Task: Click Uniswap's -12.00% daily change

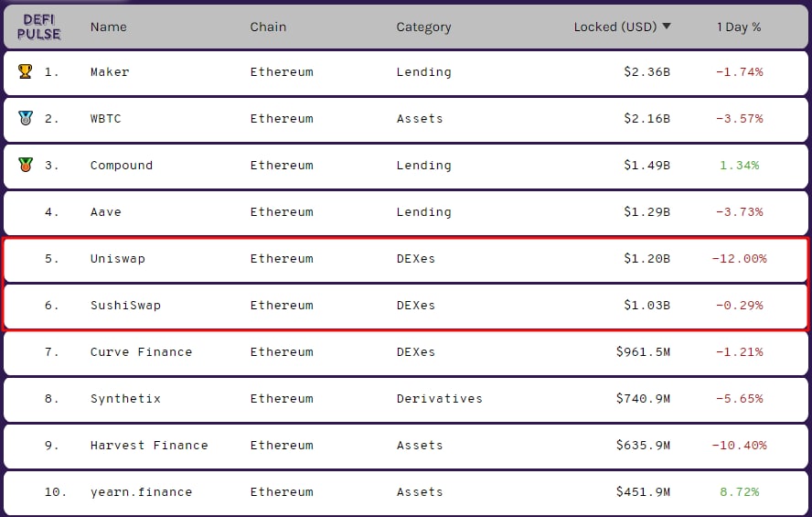Action: tap(739, 258)
